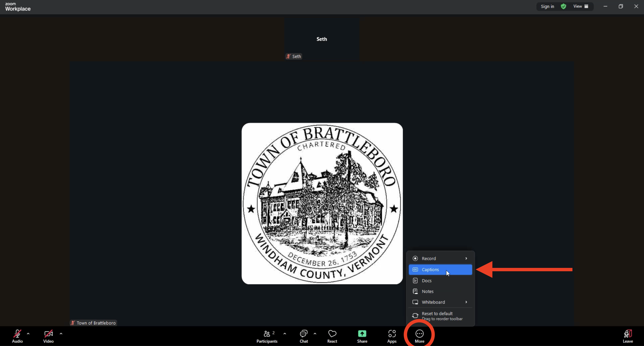The width and height of the screenshot is (644, 346).
Task: Change the View layout
Action: pos(580,6)
